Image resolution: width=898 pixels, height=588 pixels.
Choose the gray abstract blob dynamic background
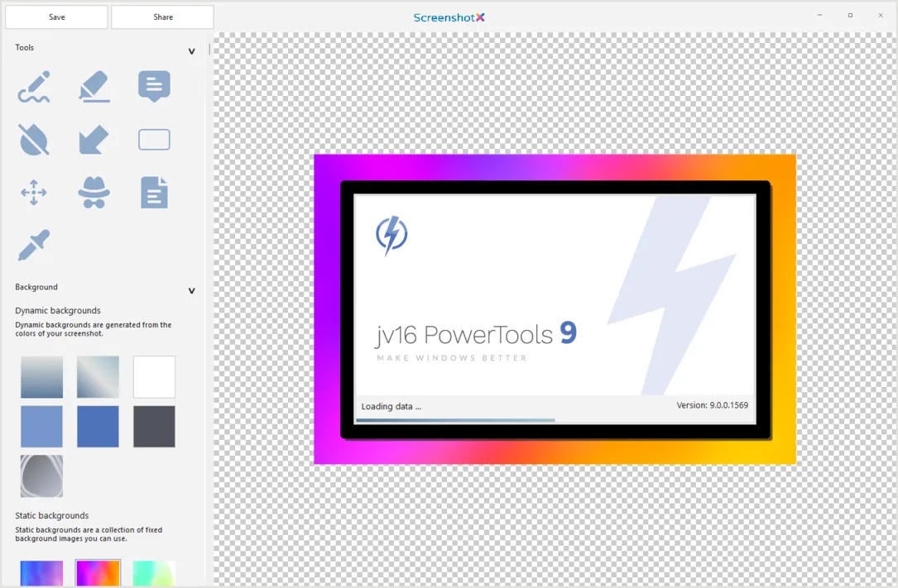tap(42, 476)
